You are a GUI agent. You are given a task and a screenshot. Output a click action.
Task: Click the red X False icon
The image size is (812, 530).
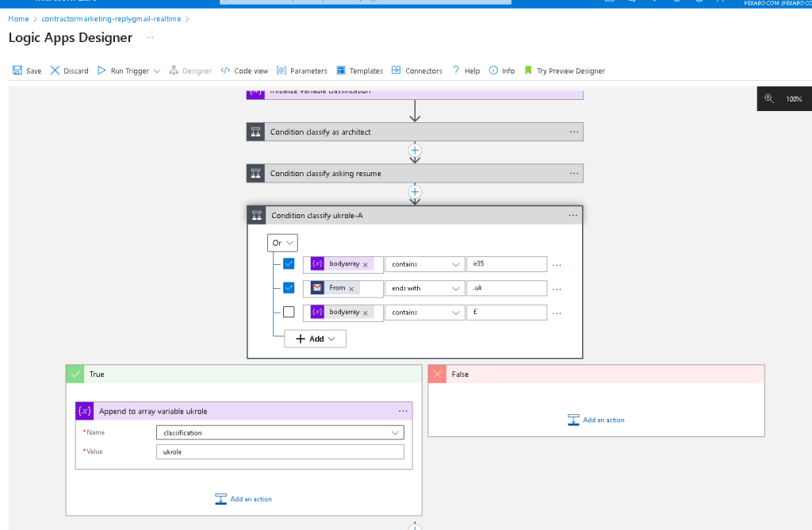coord(437,374)
